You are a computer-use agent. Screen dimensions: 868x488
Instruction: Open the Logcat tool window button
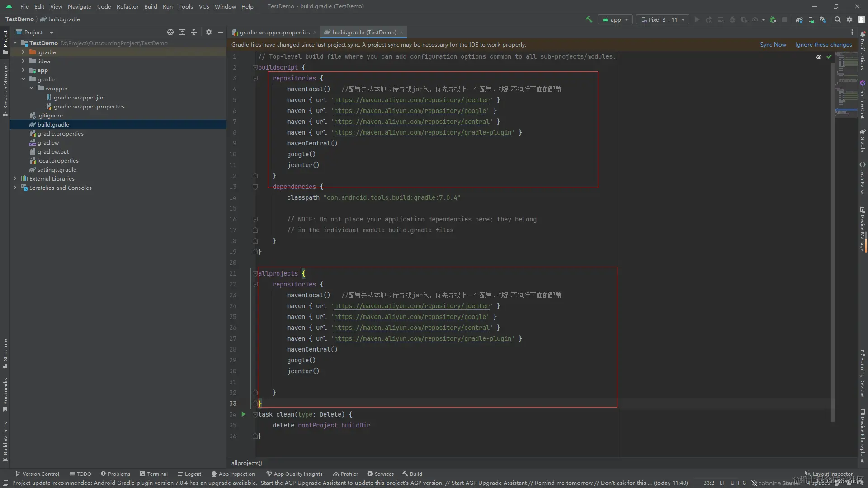[x=189, y=474]
